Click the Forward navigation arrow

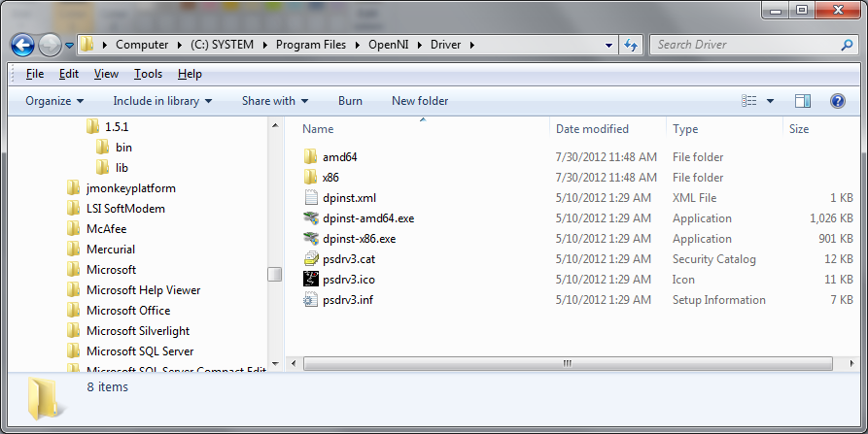50,46
